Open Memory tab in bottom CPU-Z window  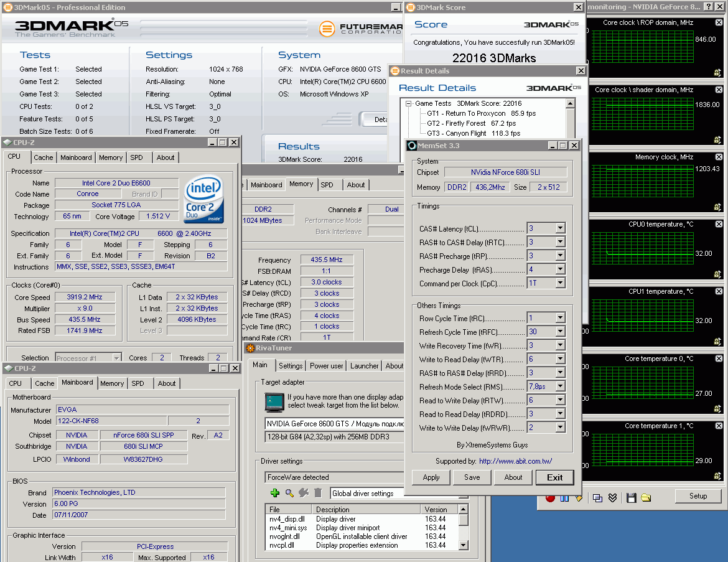(112, 383)
